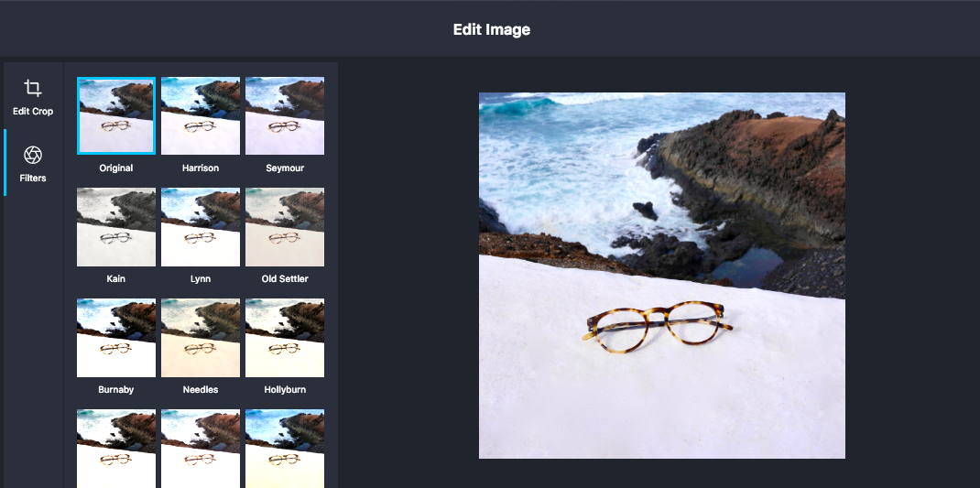The image size is (980, 488).
Task: Click the Filters tab label
Action: (33, 179)
